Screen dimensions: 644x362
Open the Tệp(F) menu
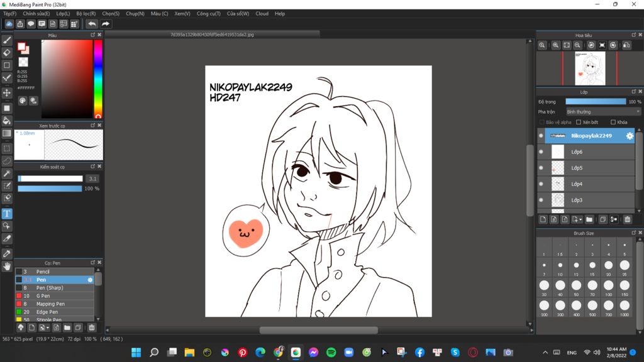coord(10,14)
